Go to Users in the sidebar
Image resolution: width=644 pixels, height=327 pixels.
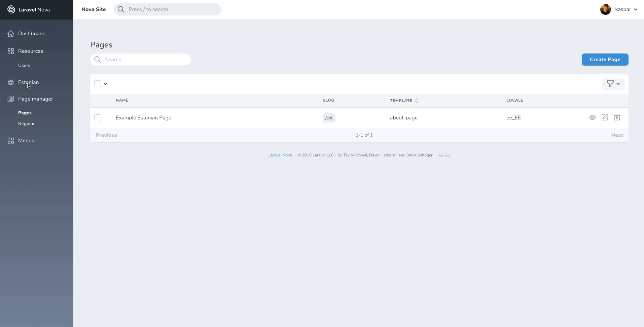pyautogui.click(x=24, y=65)
